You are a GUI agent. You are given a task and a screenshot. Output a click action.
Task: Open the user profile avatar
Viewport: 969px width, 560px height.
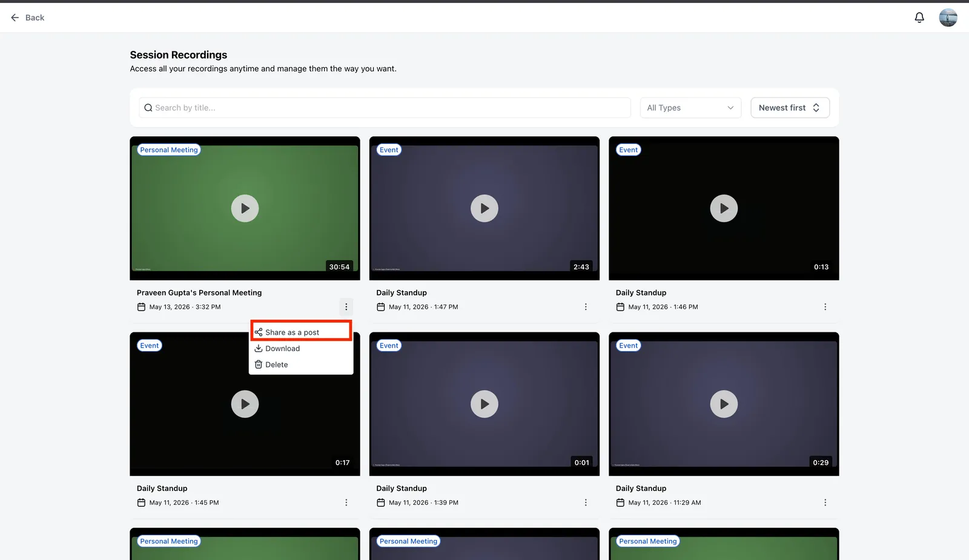point(948,18)
